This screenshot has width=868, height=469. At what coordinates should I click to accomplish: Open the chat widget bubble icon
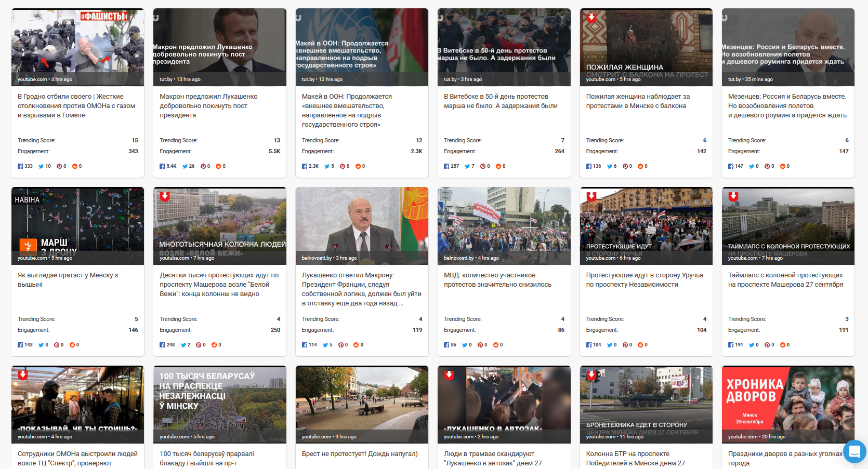coord(854,452)
